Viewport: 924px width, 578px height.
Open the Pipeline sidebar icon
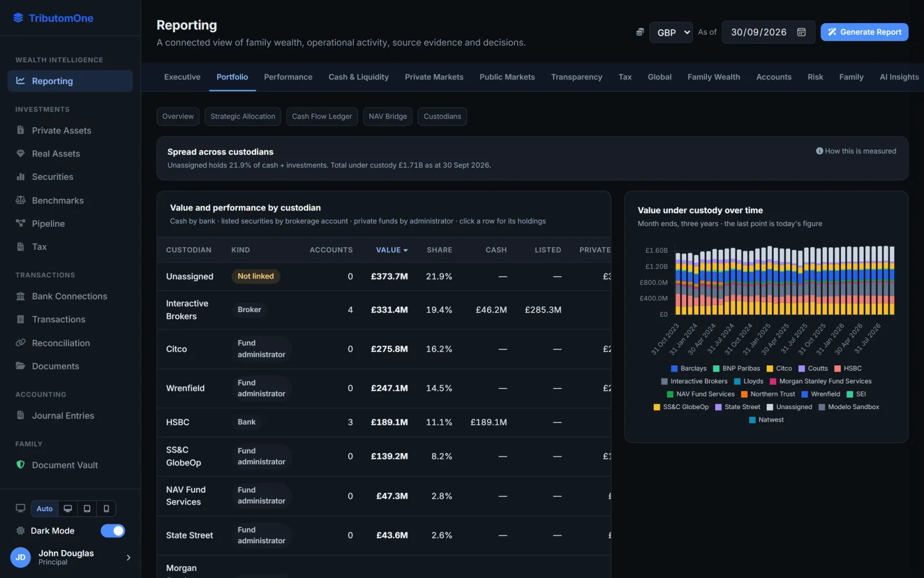(21, 223)
